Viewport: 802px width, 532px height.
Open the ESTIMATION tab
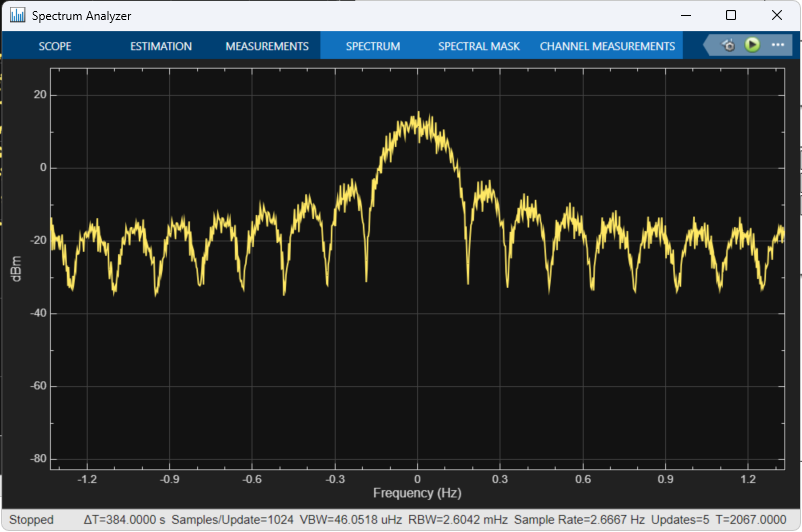tap(161, 46)
